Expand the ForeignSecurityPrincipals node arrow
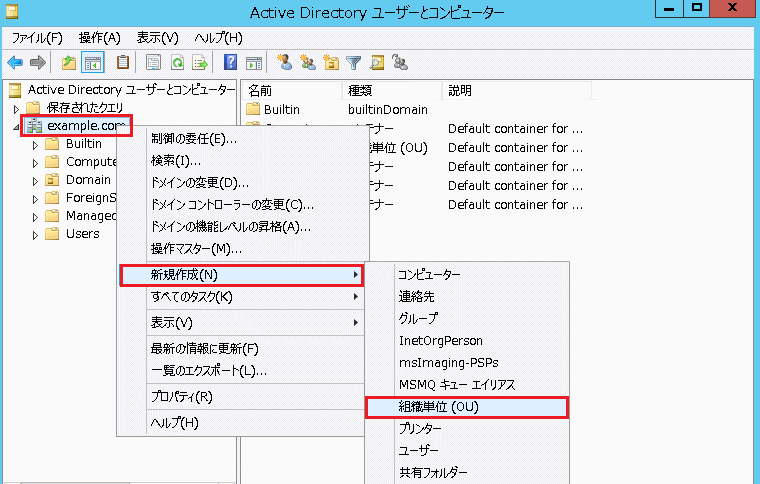This screenshot has height=484, width=760. pyautogui.click(x=35, y=199)
